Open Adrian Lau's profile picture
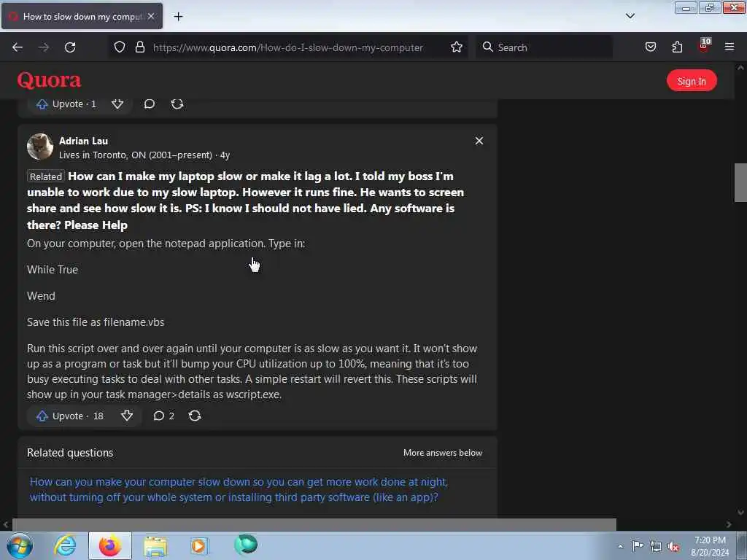The image size is (747, 560). (40, 147)
